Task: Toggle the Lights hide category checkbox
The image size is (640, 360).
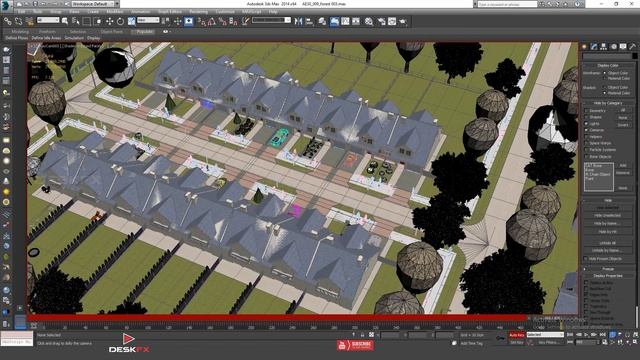Action: pyautogui.click(x=587, y=124)
